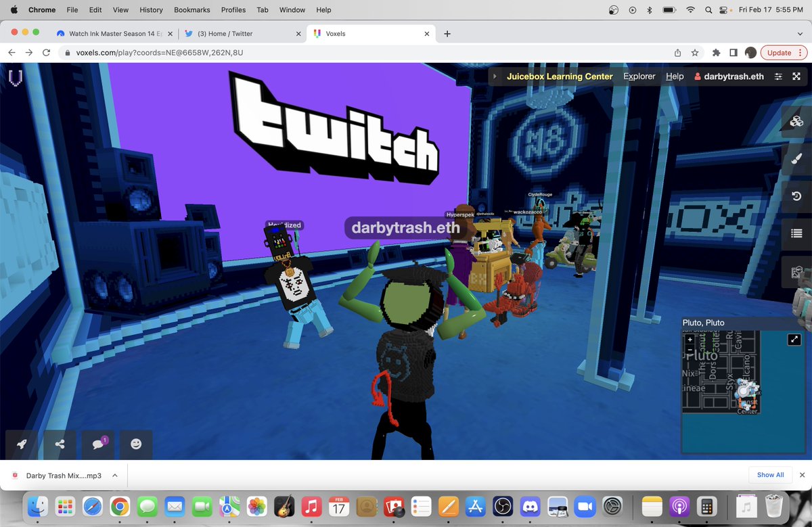Click the darbytrash.eth avatar name label

click(405, 228)
